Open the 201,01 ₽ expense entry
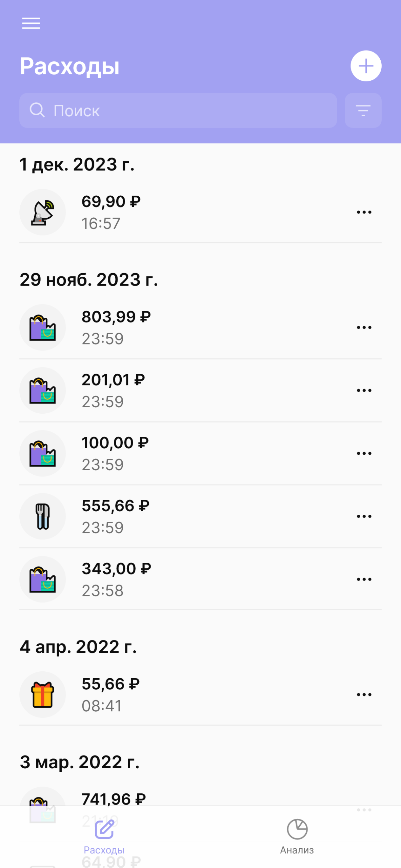This screenshot has height=868, width=401. (x=200, y=391)
